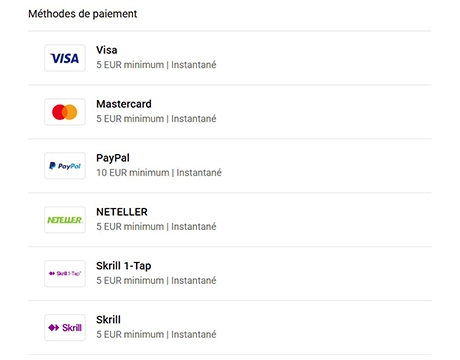This screenshot has width=460, height=360.
Task: Click the Méthodes de paiement heading
Action: click(x=83, y=14)
